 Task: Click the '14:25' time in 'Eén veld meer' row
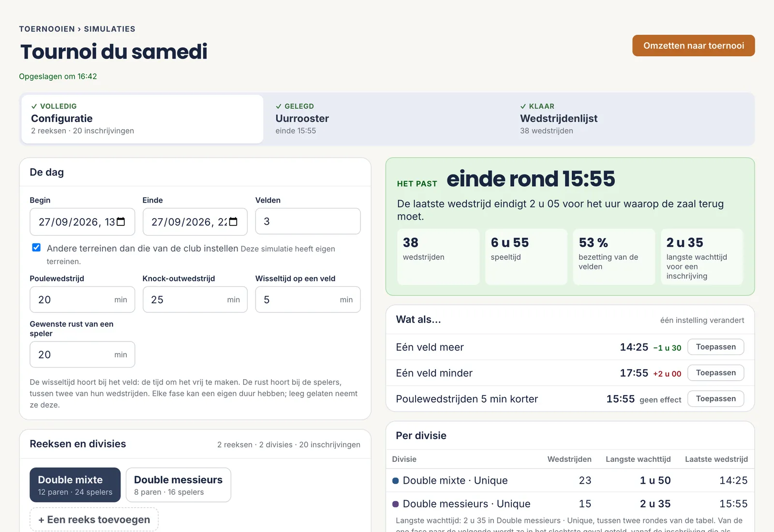634,347
